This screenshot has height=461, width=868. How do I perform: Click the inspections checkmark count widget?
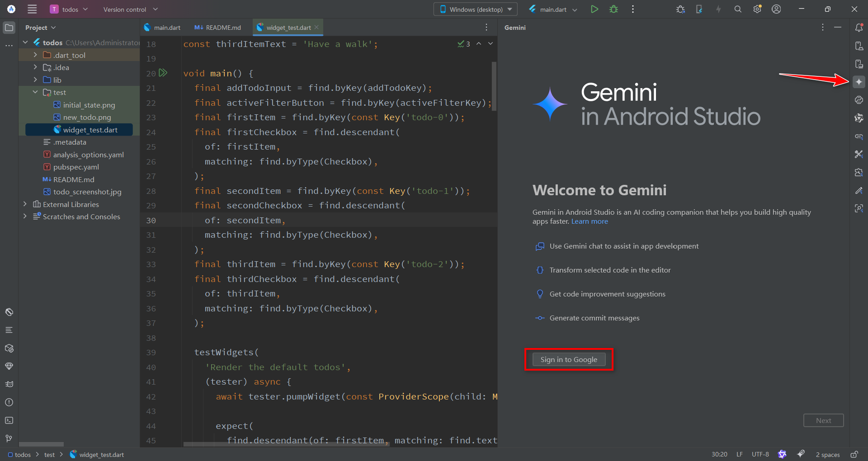pos(464,44)
